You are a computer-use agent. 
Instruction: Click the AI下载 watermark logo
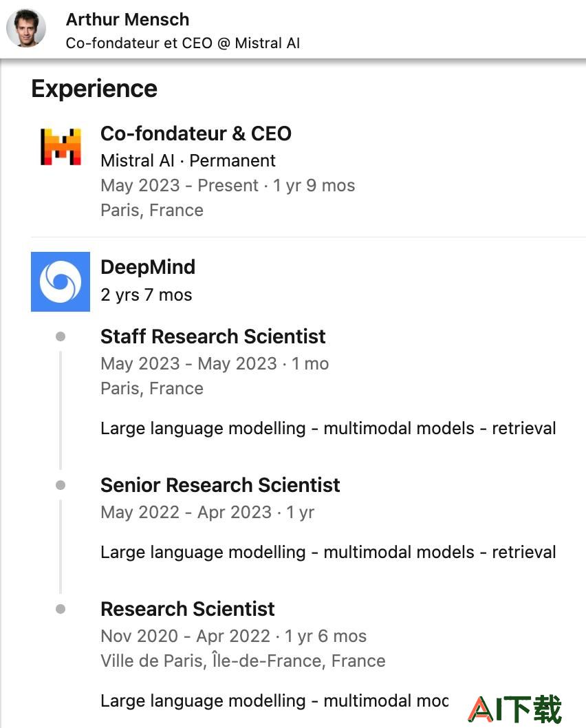tap(514, 709)
